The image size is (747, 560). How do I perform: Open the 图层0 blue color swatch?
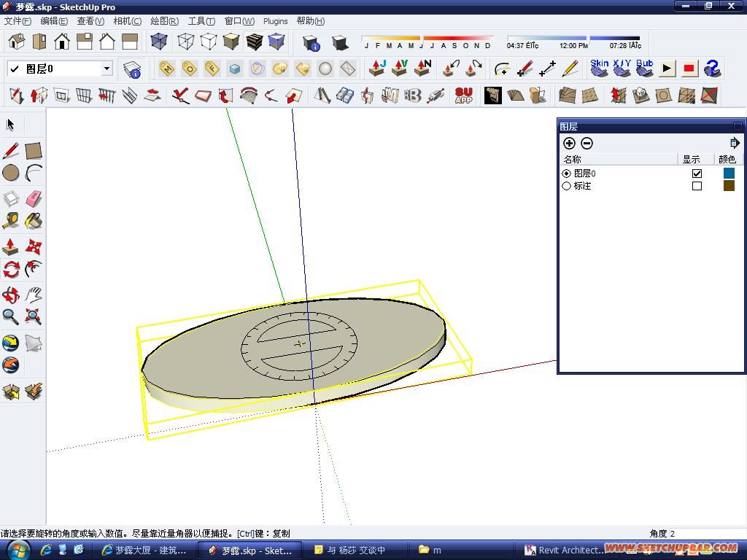729,173
